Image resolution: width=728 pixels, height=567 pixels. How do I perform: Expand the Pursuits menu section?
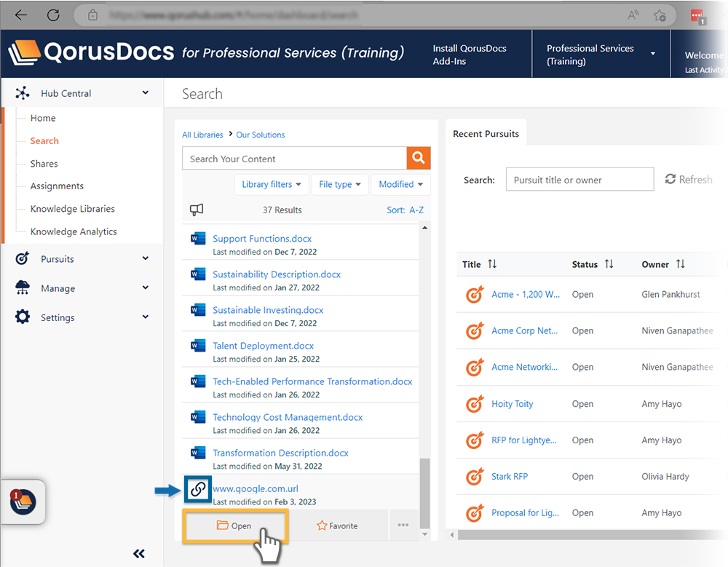click(146, 258)
